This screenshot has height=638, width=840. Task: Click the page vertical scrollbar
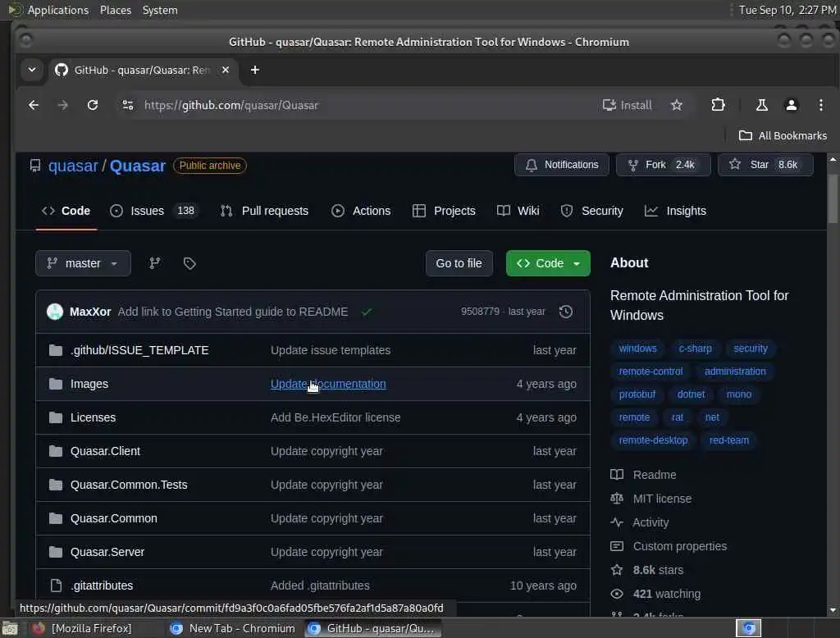pos(832,384)
